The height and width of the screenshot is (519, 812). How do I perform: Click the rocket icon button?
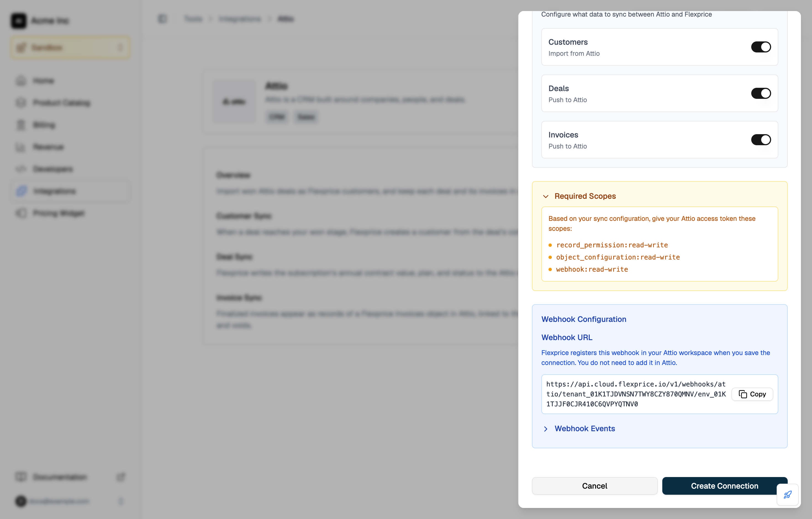pyautogui.click(x=787, y=495)
